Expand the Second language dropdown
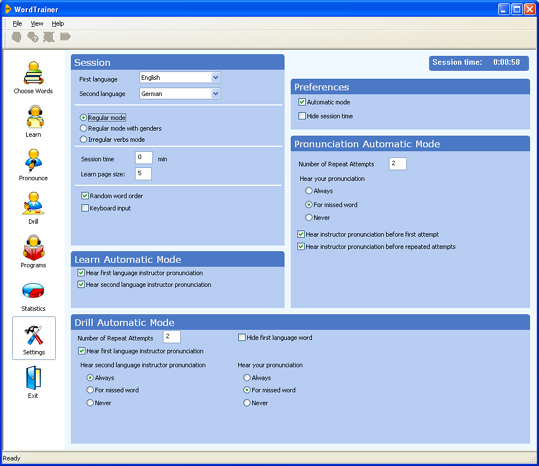Screen dimensions: 539x466 [x=216, y=93]
